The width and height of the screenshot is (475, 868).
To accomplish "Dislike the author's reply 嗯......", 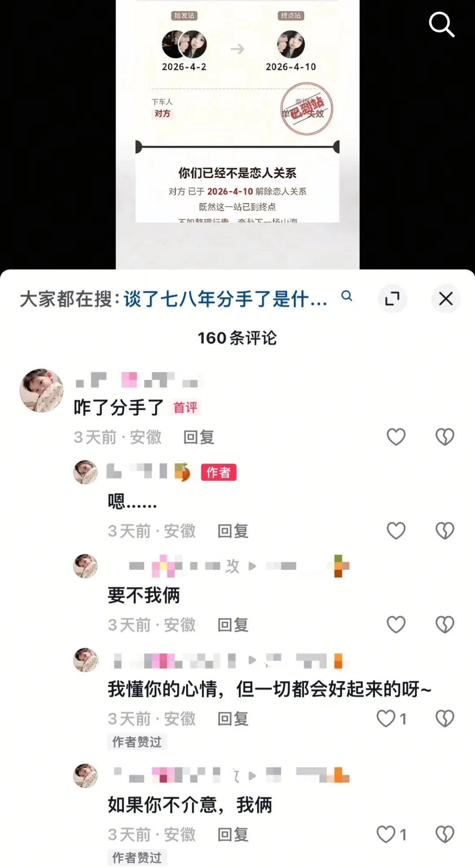I will click(445, 531).
